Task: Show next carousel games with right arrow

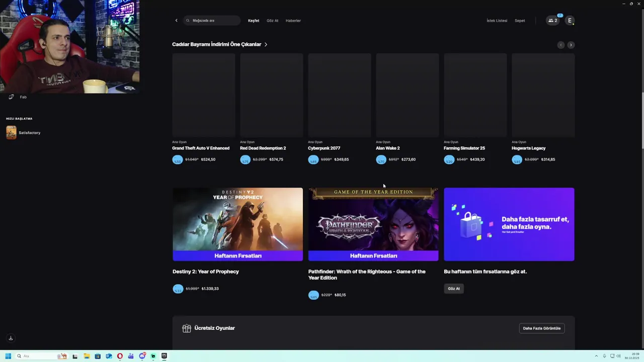Action: coord(571,45)
